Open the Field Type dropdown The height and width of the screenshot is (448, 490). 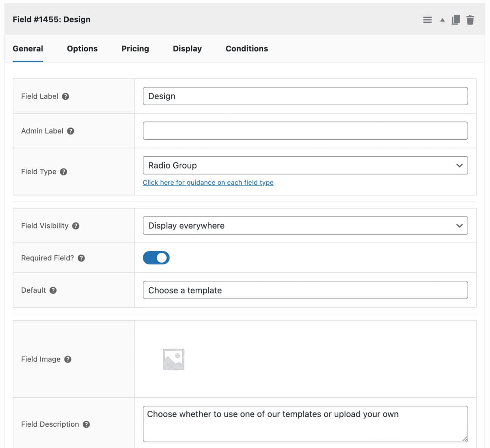click(x=305, y=165)
